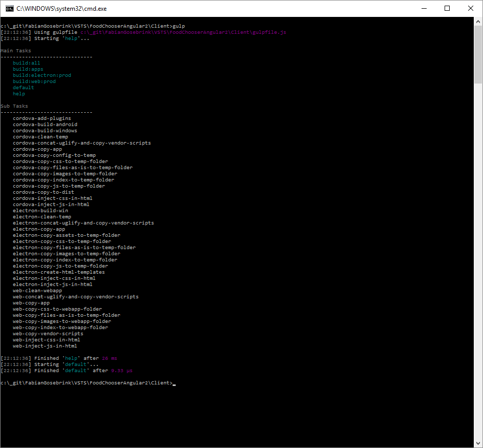483x448 pixels.
Task: Click the 'Sub Tasks' heading
Action: 14,106
